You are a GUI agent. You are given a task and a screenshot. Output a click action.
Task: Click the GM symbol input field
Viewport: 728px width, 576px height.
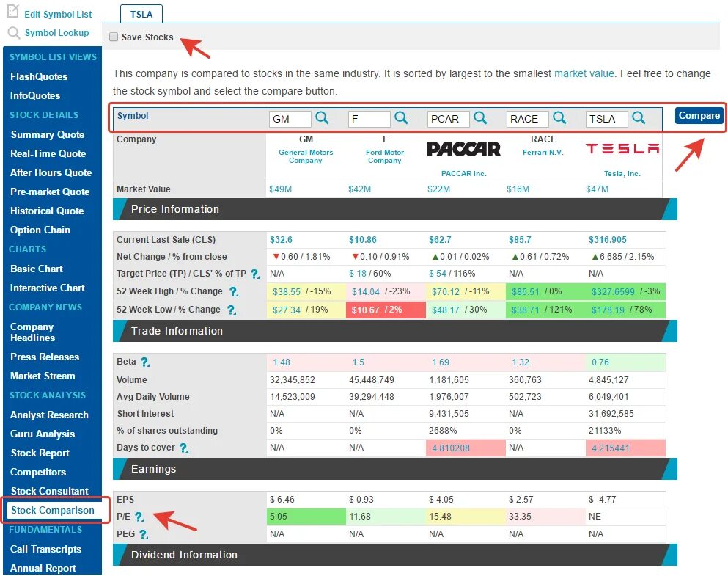point(290,119)
